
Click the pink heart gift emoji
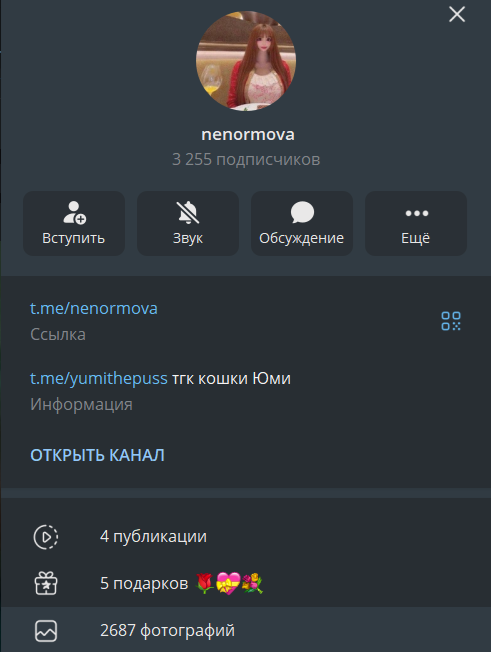click(x=228, y=583)
